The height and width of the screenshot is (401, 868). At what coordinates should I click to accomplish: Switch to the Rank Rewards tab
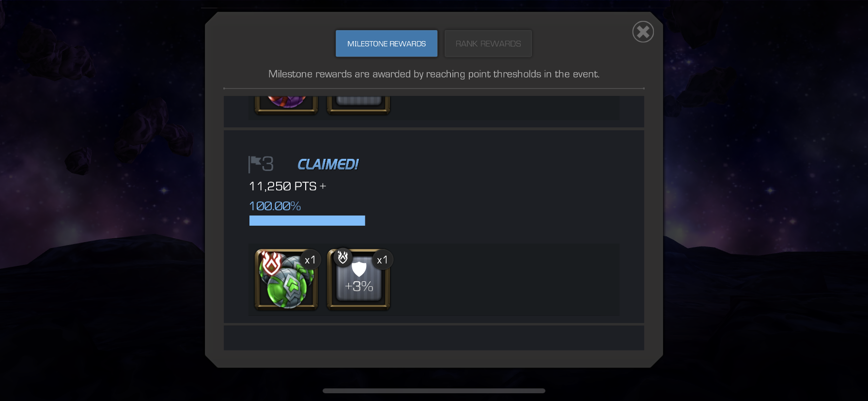[488, 44]
